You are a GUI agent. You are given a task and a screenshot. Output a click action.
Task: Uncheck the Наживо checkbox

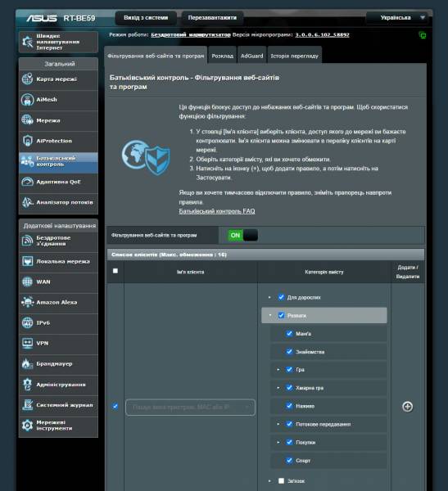pos(289,406)
